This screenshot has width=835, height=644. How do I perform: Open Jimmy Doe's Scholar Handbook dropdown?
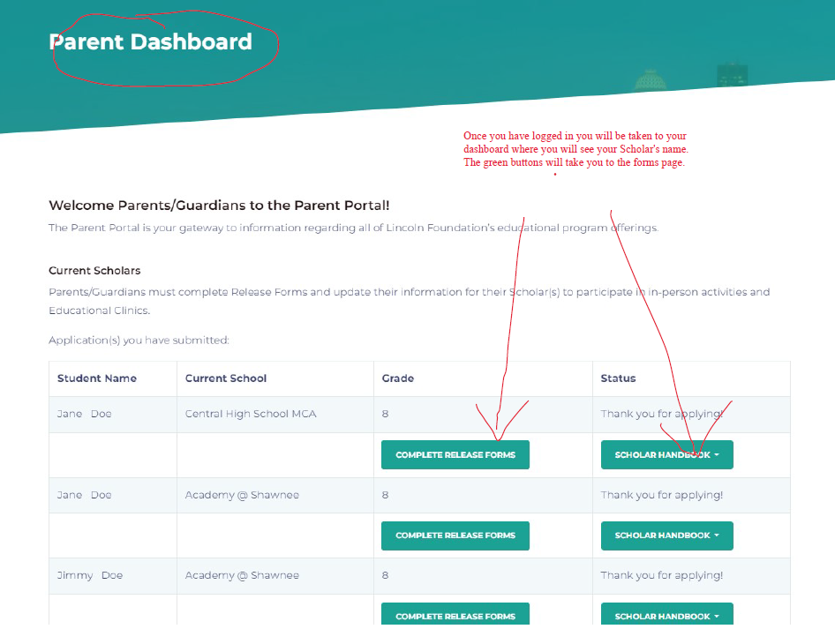[666, 616]
